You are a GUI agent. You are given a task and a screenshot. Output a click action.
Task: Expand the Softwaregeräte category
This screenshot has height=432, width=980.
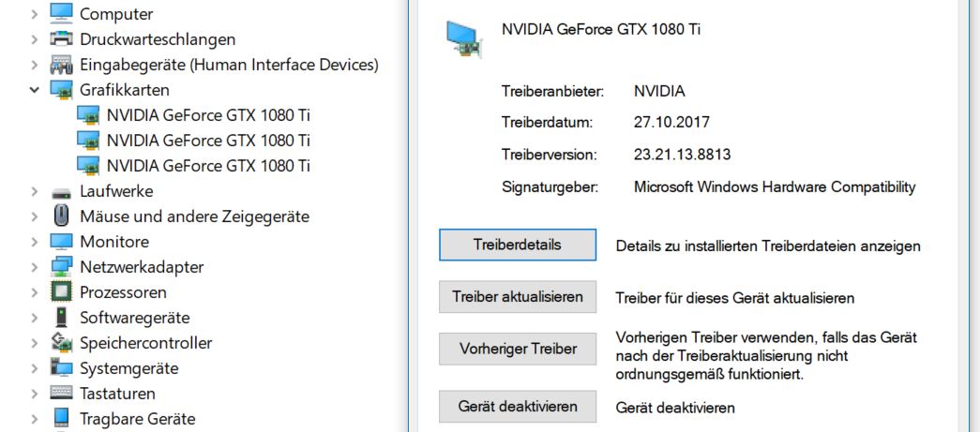35,318
